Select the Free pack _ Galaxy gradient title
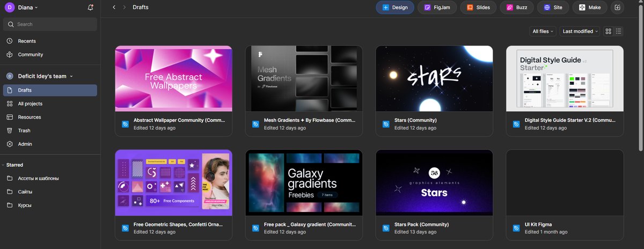 310,224
